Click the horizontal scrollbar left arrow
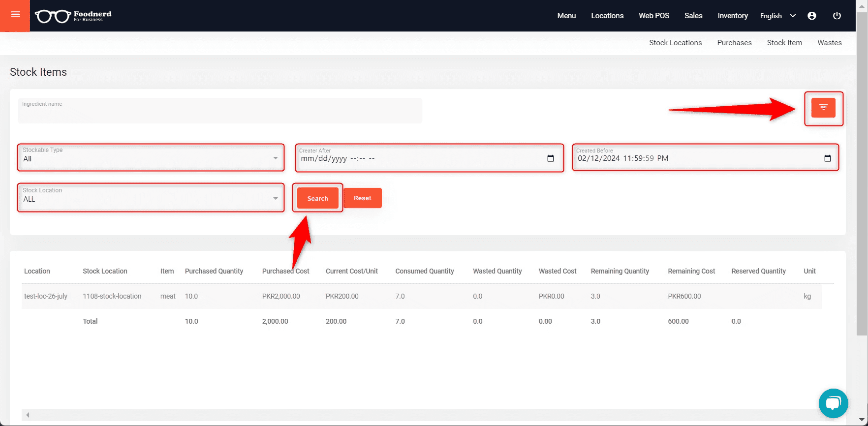The height and width of the screenshot is (426, 868). click(28, 415)
